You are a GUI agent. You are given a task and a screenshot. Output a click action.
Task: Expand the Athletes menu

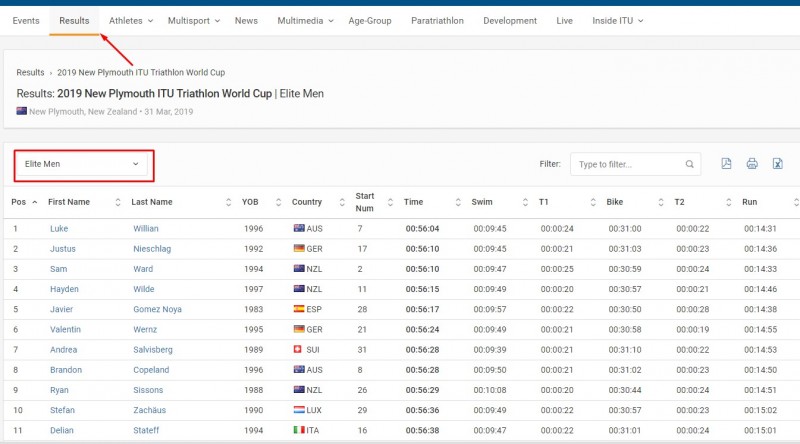point(131,21)
